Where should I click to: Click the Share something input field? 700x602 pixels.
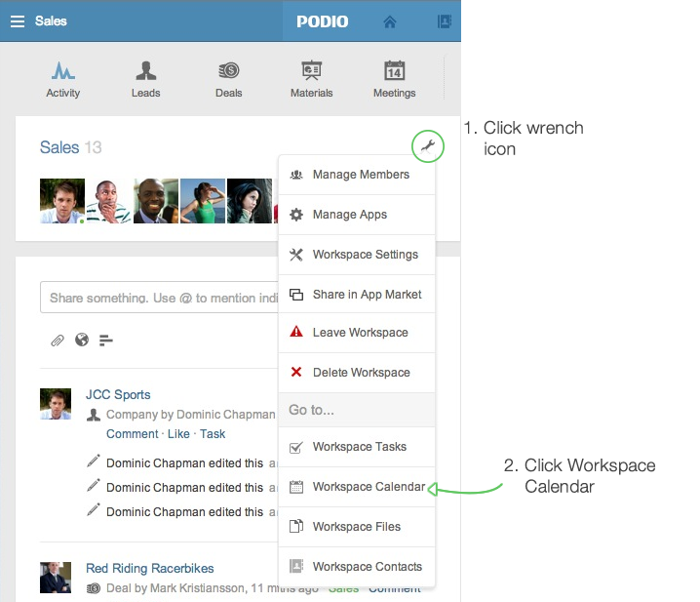coord(159,298)
